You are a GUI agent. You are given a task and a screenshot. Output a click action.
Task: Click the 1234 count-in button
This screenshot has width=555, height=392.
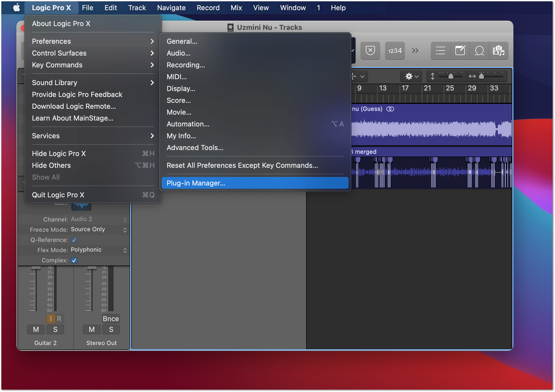coord(395,50)
